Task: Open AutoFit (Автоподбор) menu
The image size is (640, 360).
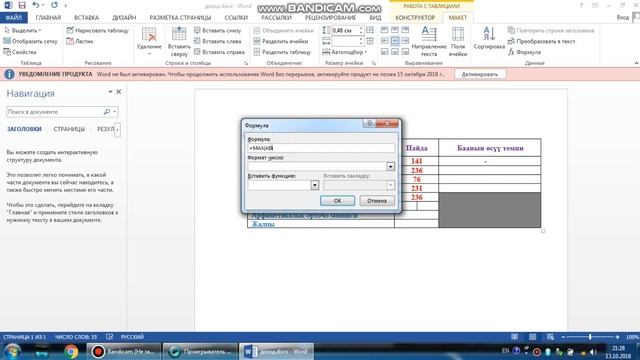Action: (x=345, y=52)
